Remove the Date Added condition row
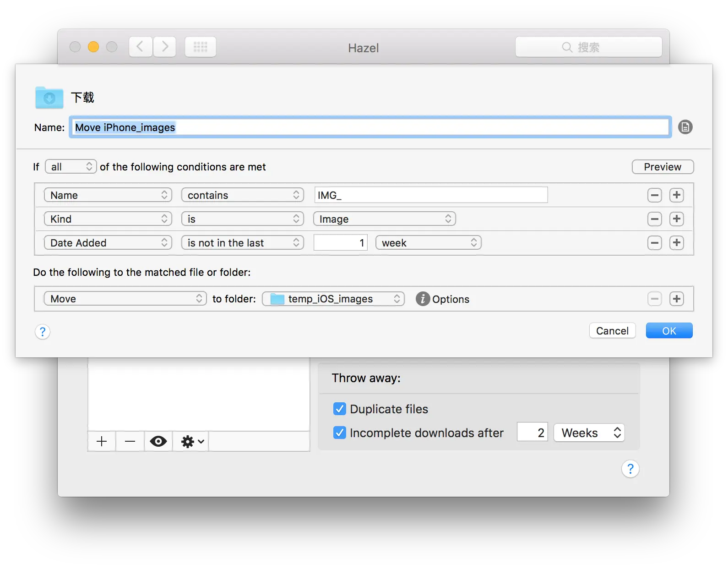Image resolution: width=728 pixels, height=570 pixels. pos(655,243)
